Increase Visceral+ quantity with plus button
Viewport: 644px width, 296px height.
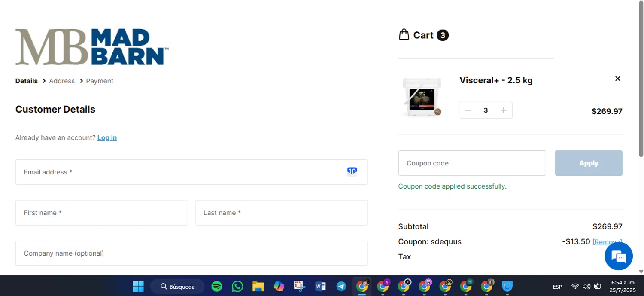pyautogui.click(x=504, y=110)
